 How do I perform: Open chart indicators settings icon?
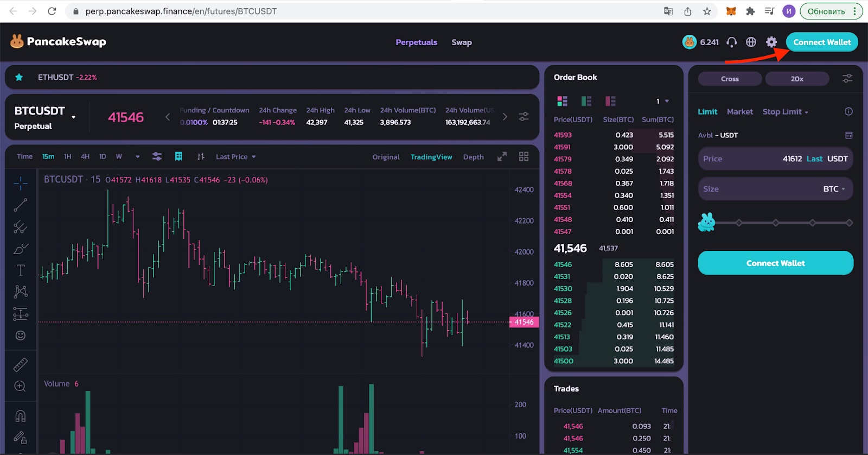[157, 156]
